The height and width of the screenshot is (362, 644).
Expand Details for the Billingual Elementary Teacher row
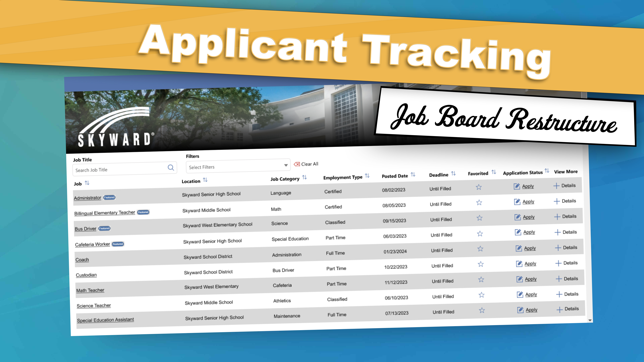[565, 201]
